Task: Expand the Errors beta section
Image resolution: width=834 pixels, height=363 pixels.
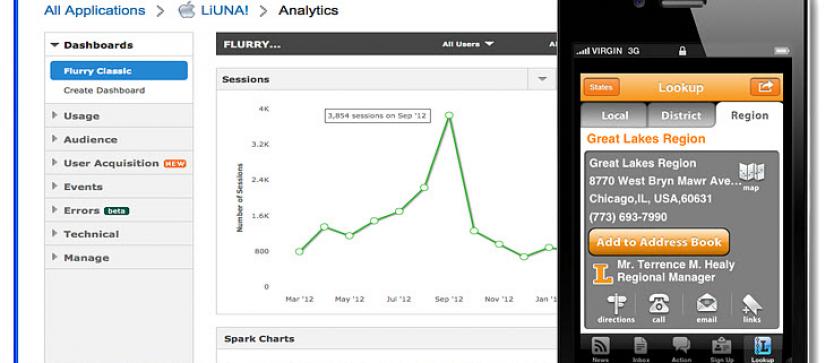Action: click(119, 211)
